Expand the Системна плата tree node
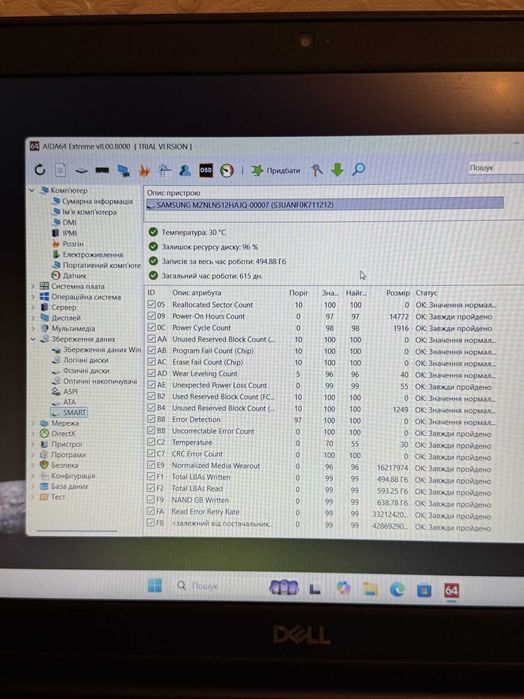The width and height of the screenshot is (524, 699). point(33,286)
